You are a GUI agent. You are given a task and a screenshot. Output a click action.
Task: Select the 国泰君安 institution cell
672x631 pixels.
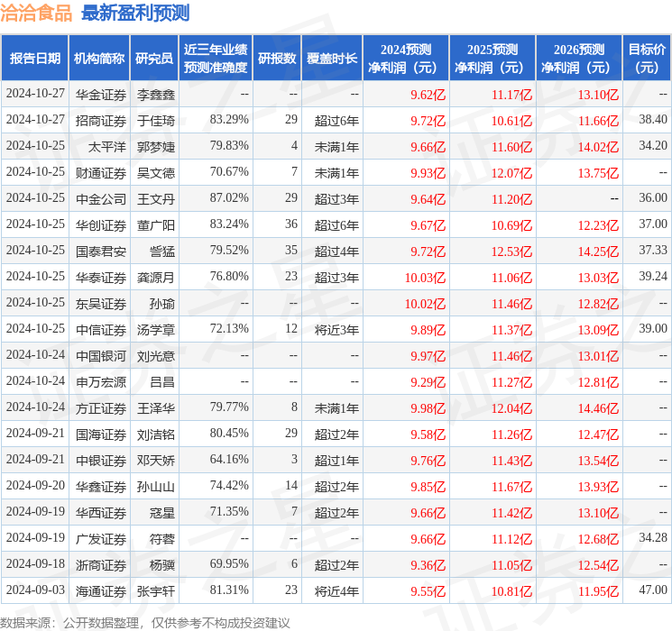click(x=101, y=251)
